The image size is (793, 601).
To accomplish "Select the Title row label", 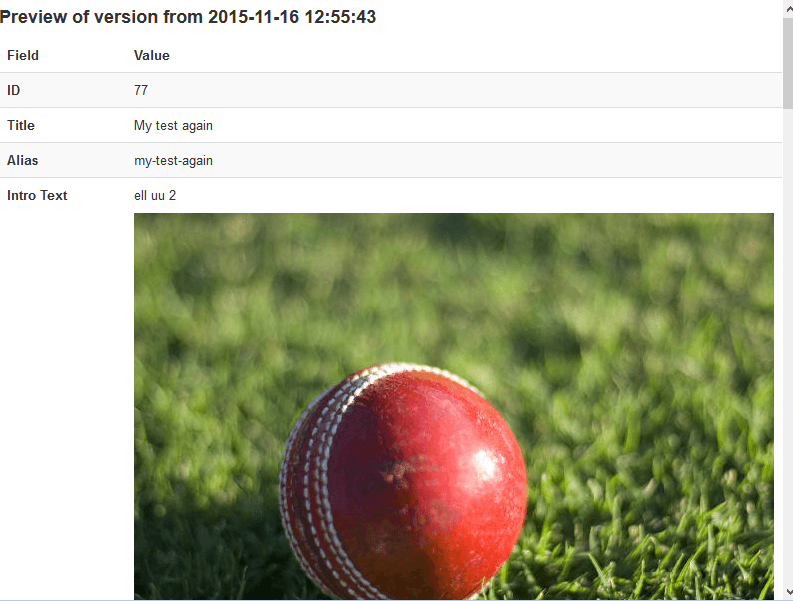I will pyautogui.click(x=21, y=125).
